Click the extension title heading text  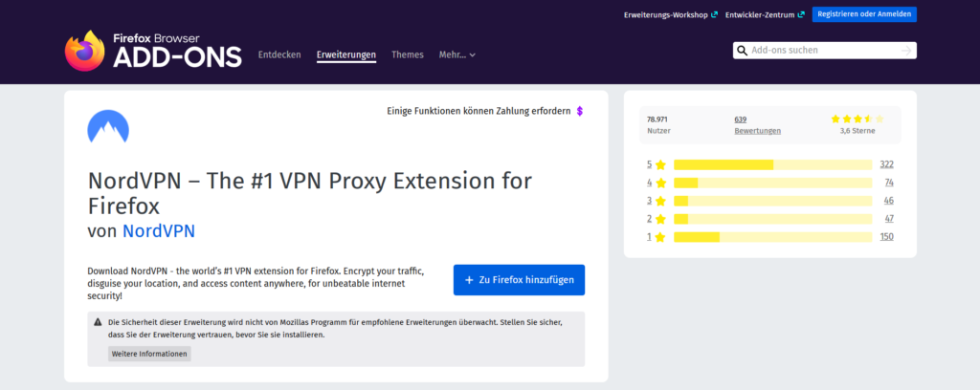[310, 193]
